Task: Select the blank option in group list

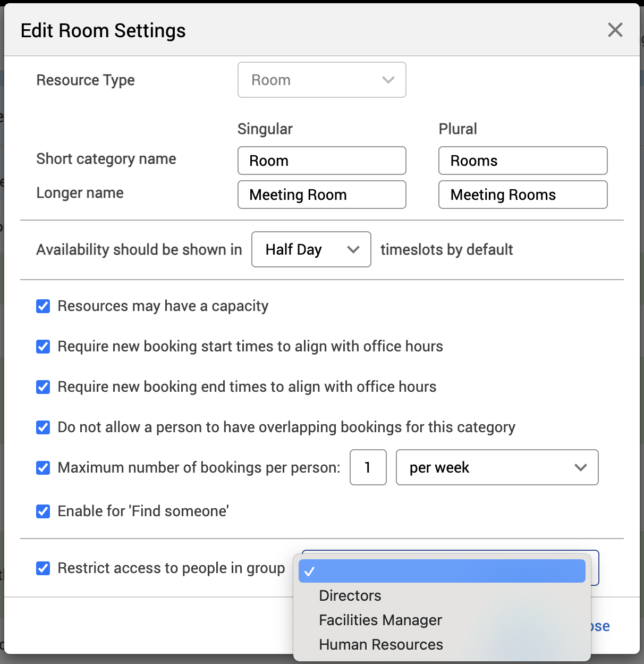Action: pos(441,571)
